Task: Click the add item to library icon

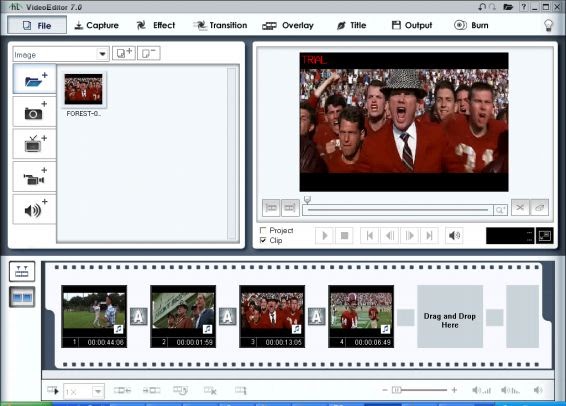Action: tap(124, 53)
